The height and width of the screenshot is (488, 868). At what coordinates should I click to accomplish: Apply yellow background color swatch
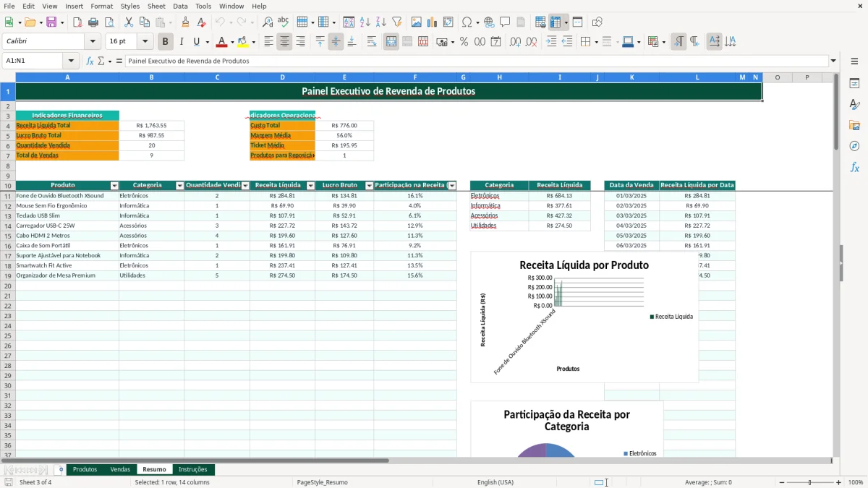point(243,42)
